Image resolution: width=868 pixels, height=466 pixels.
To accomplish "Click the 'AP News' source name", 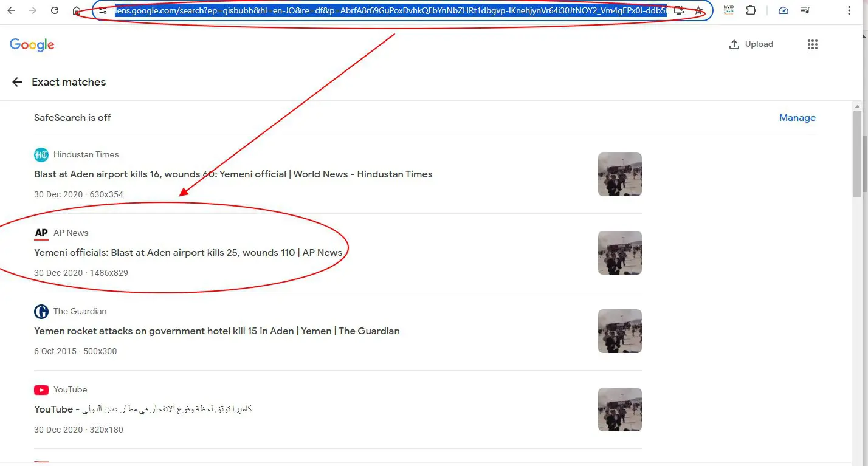I will pyautogui.click(x=71, y=233).
